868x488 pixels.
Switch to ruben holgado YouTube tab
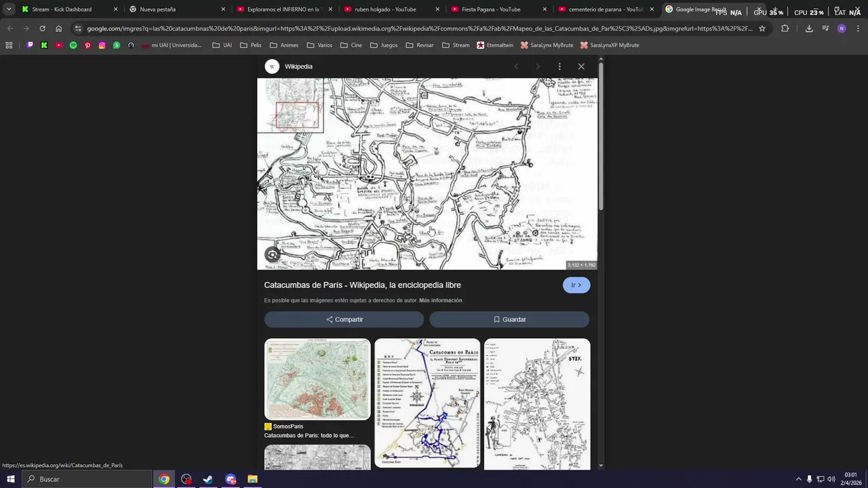click(391, 9)
